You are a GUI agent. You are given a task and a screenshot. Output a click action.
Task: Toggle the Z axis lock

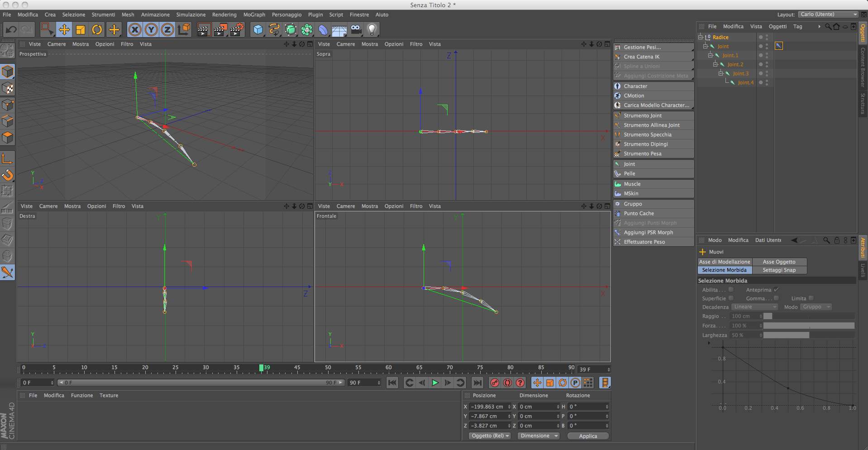[x=167, y=30]
